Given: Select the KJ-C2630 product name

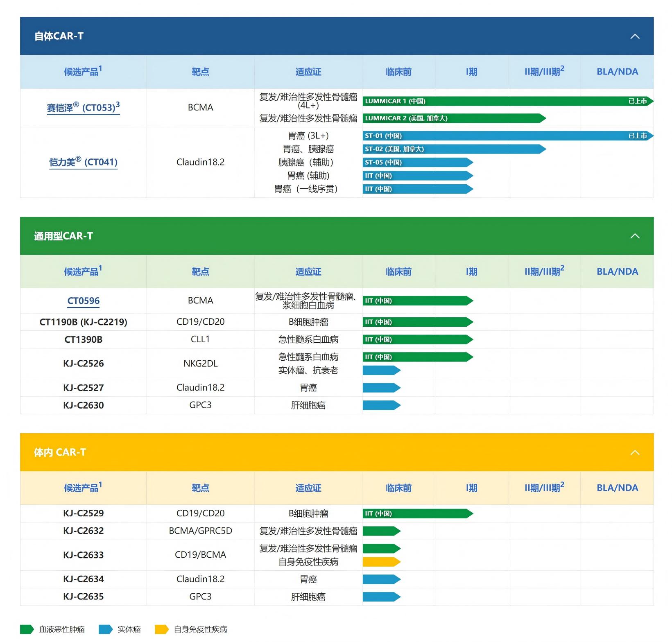Looking at the screenshot, I should (x=84, y=405).
